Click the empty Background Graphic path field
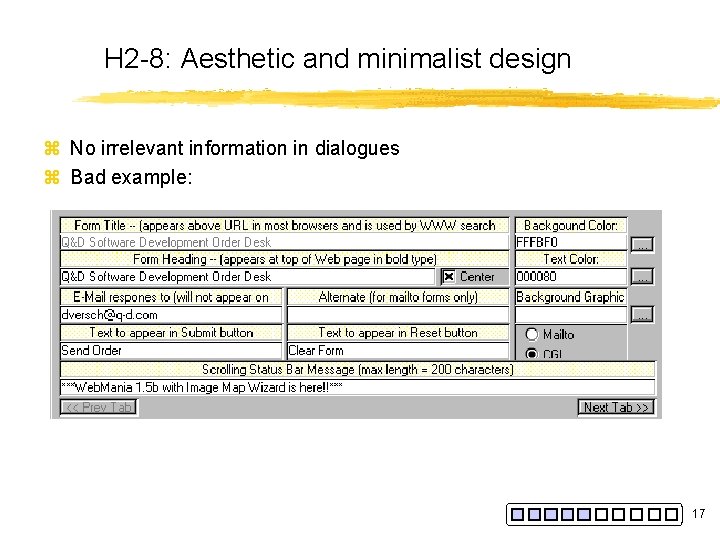This screenshot has height=540, width=720. 571,315
